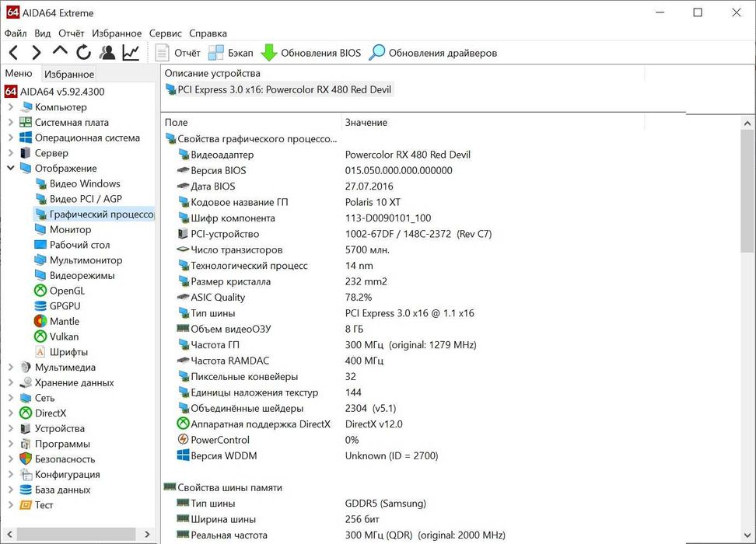Click Обновления драйверов with magnifier icon
756x544 pixels.
click(433, 53)
